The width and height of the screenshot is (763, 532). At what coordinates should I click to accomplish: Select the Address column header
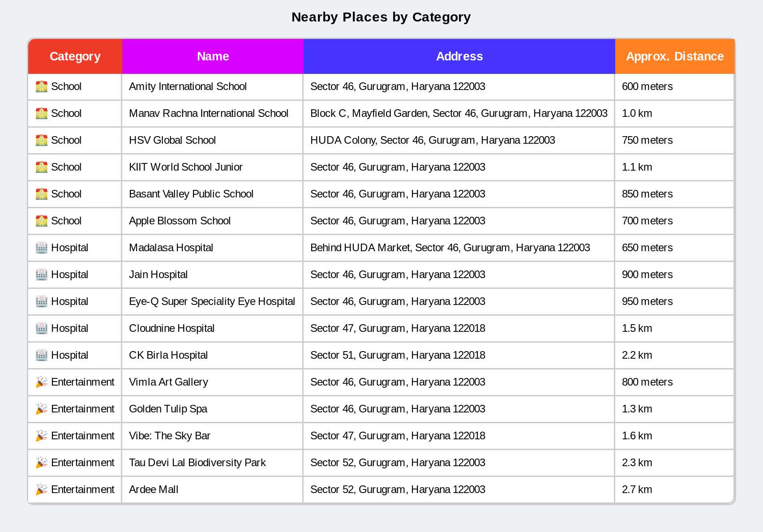click(459, 56)
